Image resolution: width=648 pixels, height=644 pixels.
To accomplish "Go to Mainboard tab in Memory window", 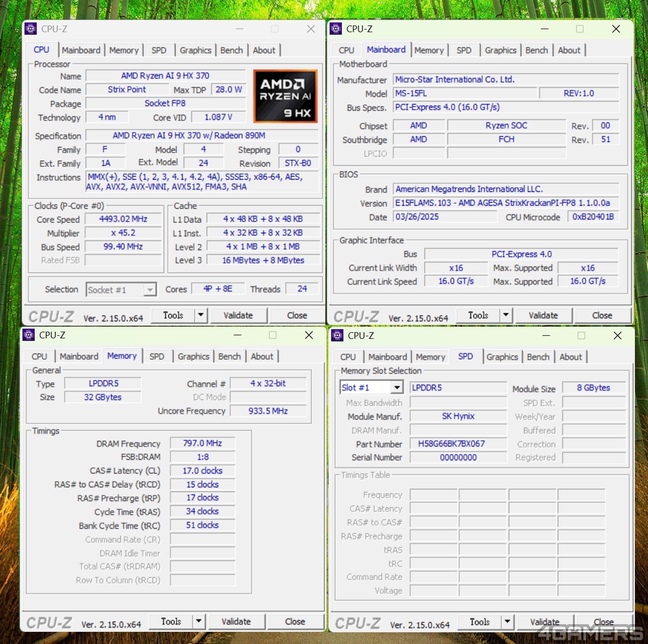I will click(x=79, y=356).
